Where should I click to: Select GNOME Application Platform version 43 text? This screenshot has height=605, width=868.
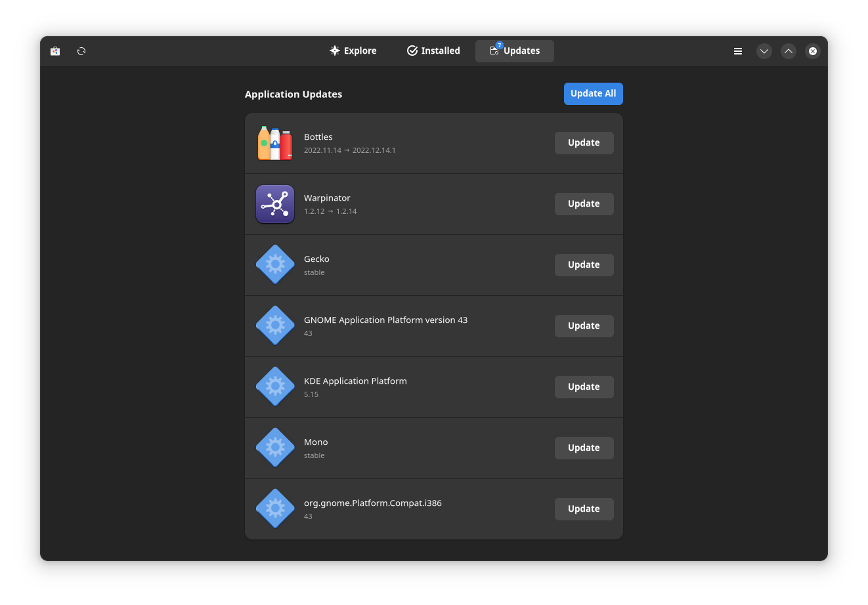(386, 320)
